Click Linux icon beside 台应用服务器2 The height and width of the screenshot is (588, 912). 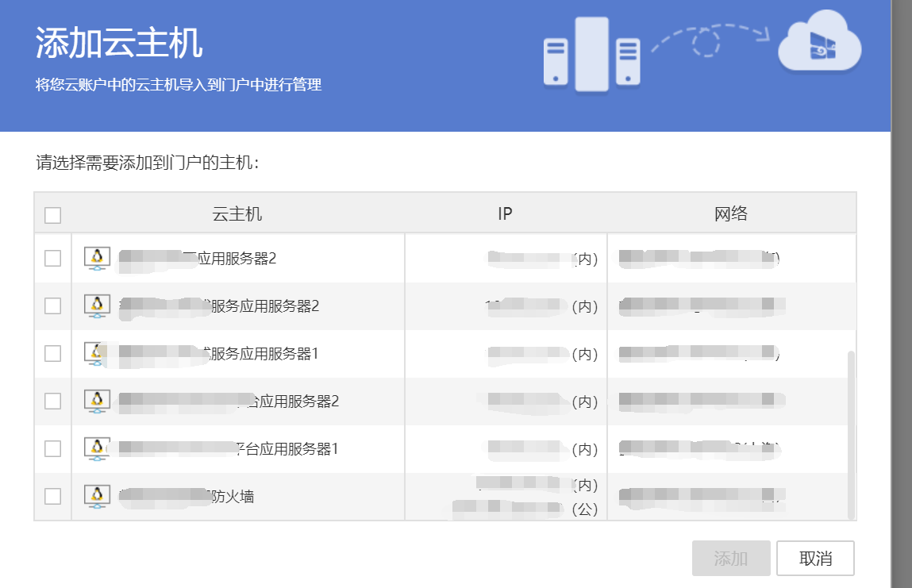(x=97, y=402)
